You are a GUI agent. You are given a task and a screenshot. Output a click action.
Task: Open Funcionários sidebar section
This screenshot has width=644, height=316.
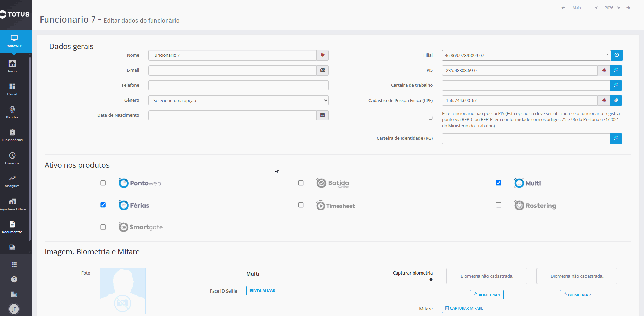(x=12, y=135)
